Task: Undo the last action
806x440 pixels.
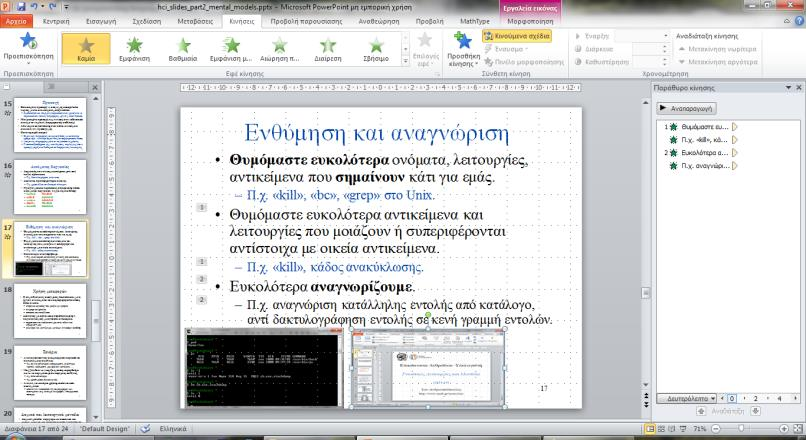Action: [x=34, y=7]
